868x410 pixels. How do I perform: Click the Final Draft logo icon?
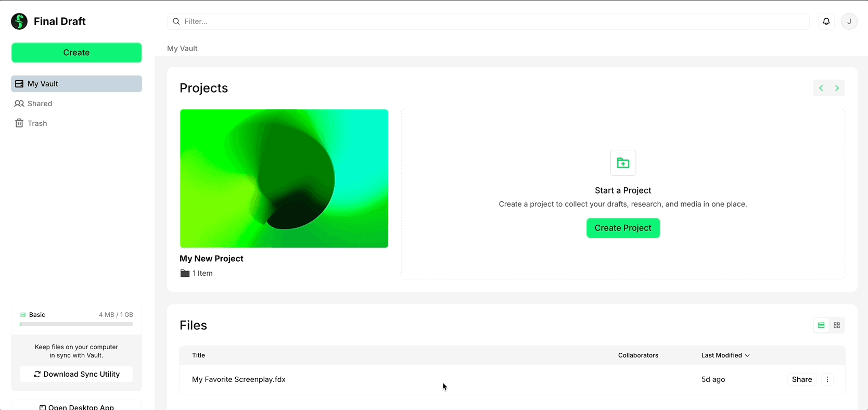19,21
